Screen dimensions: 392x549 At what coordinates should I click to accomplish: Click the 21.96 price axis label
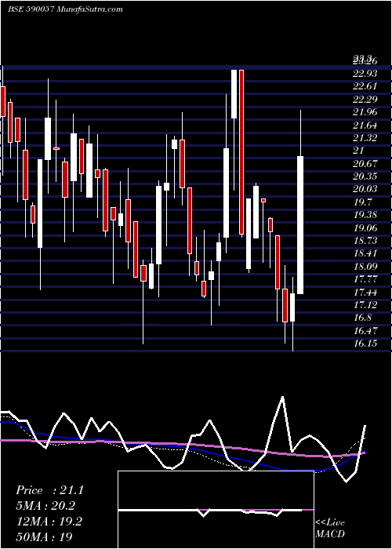[x=365, y=112]
